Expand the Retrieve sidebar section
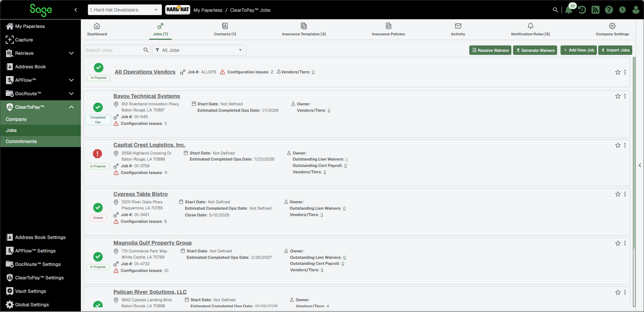The height and width of the screenshot is (312, 644). [71, 53]
